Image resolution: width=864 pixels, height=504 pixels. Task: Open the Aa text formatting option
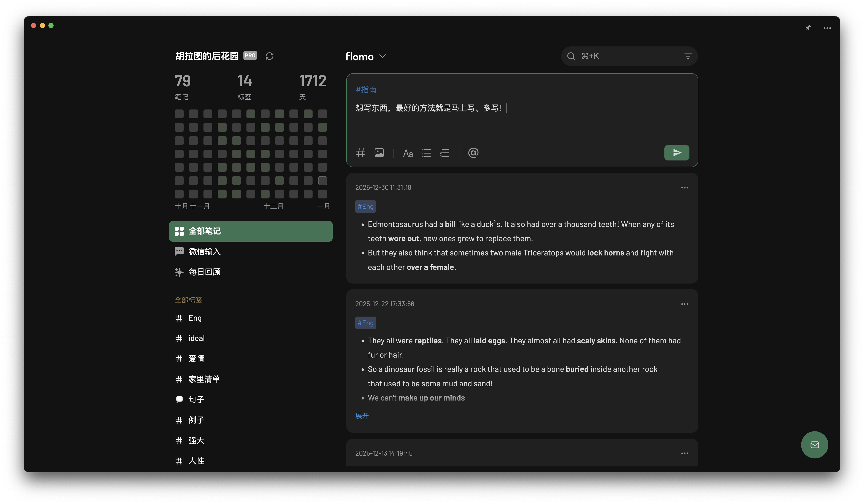click(408, 153)
